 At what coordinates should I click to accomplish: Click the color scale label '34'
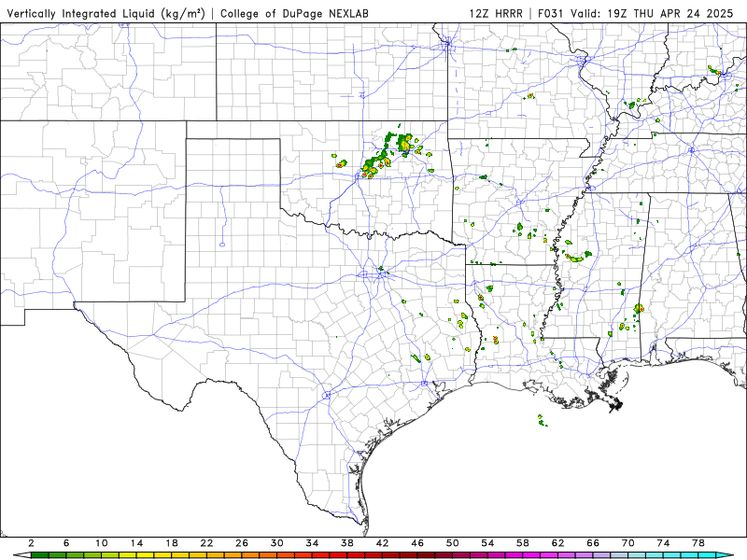312,543
